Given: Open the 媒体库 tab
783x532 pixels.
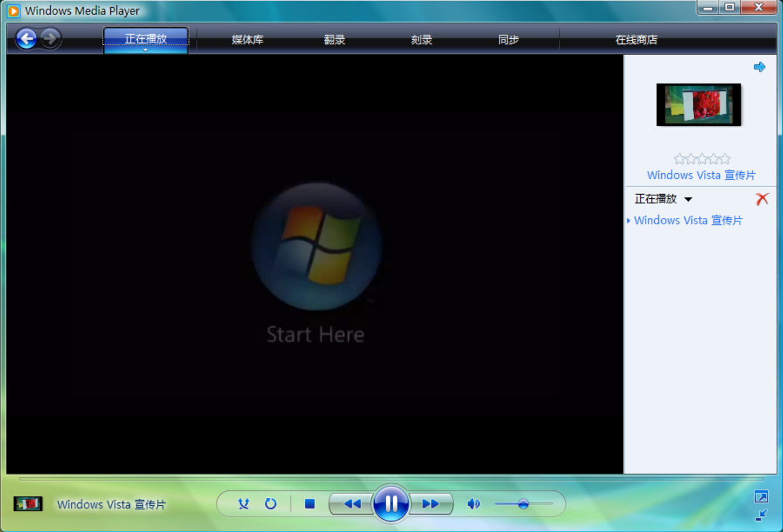Looking at the screenshot, I should [x=248, y=39].
